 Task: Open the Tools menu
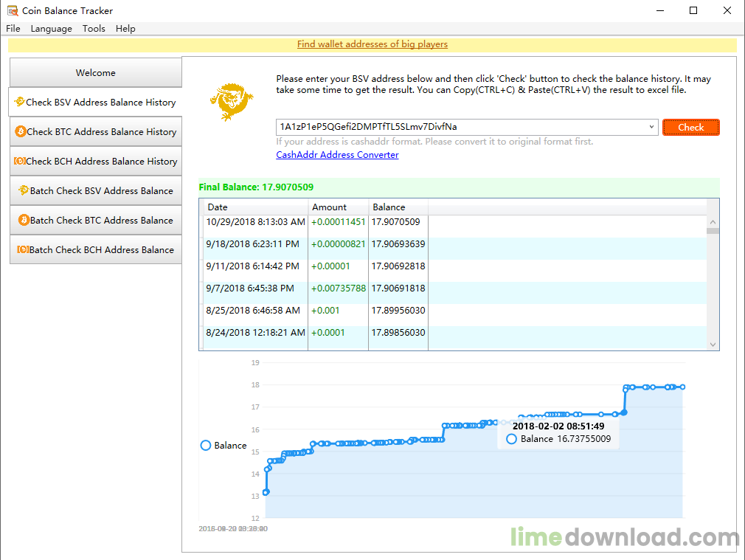[94, 29]
